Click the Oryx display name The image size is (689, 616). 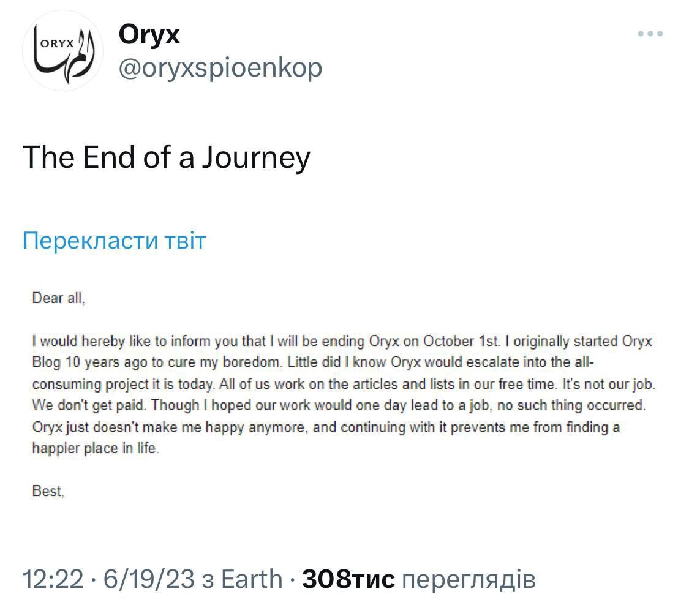149,34
